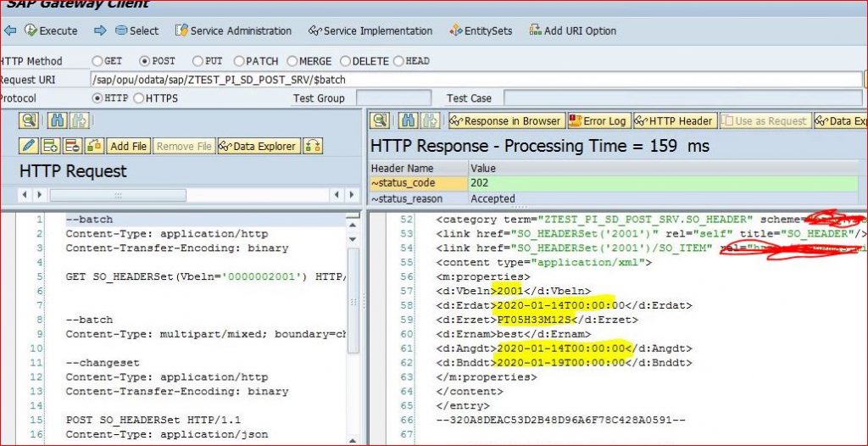Choose the HTTPS protocol option
868x446 pixels.
pos(138,98)
